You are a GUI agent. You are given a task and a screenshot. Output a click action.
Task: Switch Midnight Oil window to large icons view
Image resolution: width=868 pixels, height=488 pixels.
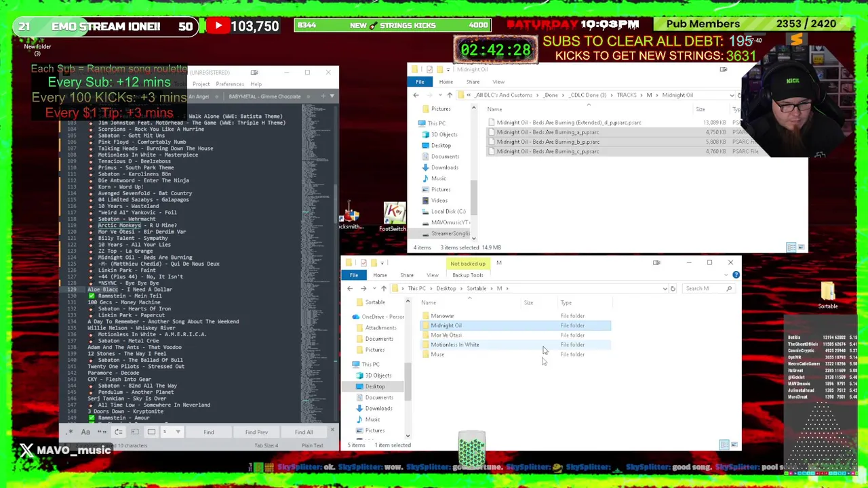point(801,247)
